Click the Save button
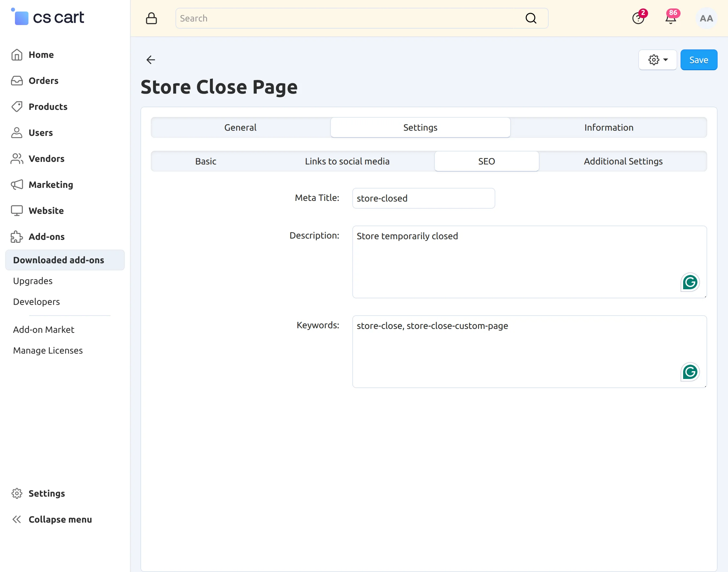Image resolution: width=728 pixels, height=572 pixels. point(699,60)
